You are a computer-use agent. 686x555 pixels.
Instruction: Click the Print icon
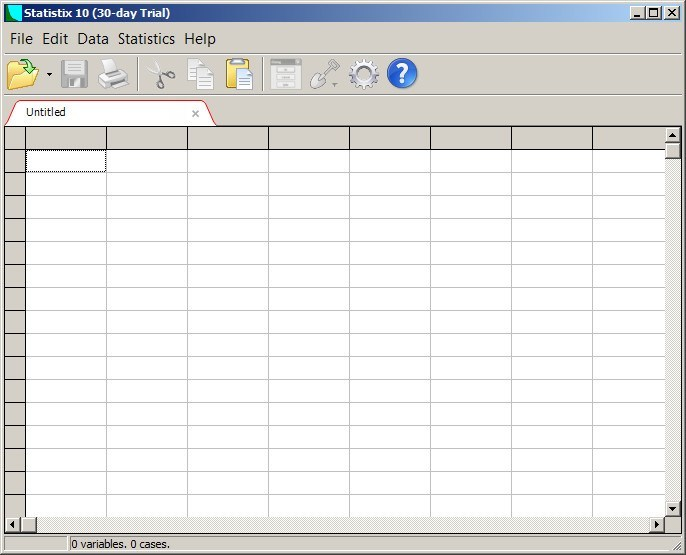pyautogui.click(x=113, y=74)
